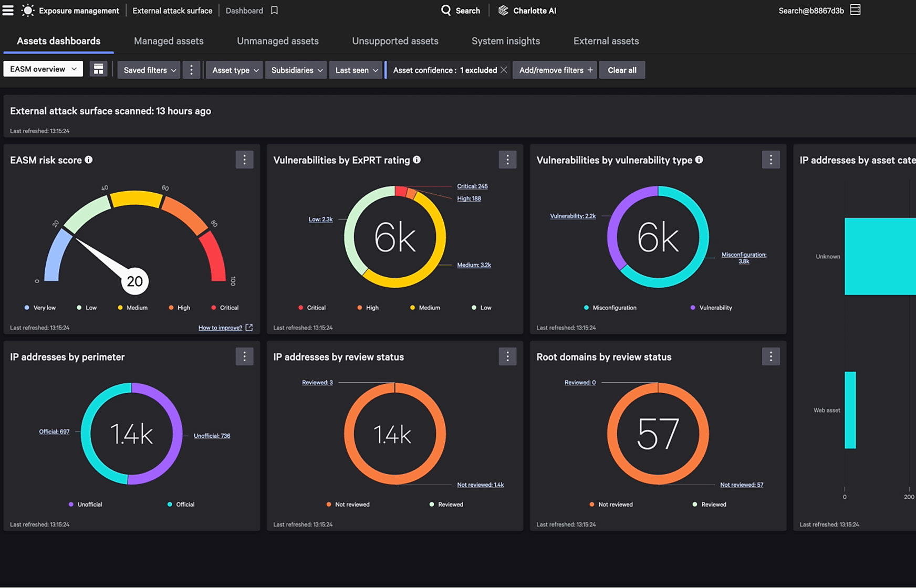
Task: Remove the Asset confidence filter
Action: (504, 70)
